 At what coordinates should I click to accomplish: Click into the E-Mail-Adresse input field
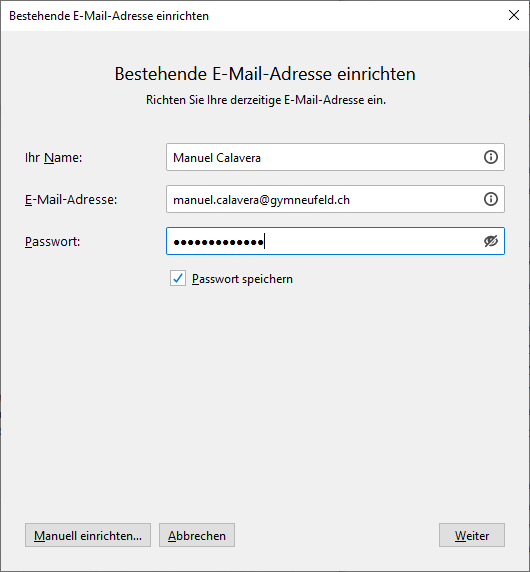(335, 199)
